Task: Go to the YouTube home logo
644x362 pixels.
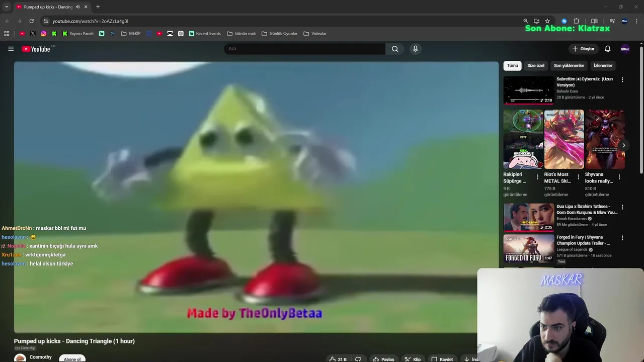Action: pyautogui.click(x=36, y=49)
